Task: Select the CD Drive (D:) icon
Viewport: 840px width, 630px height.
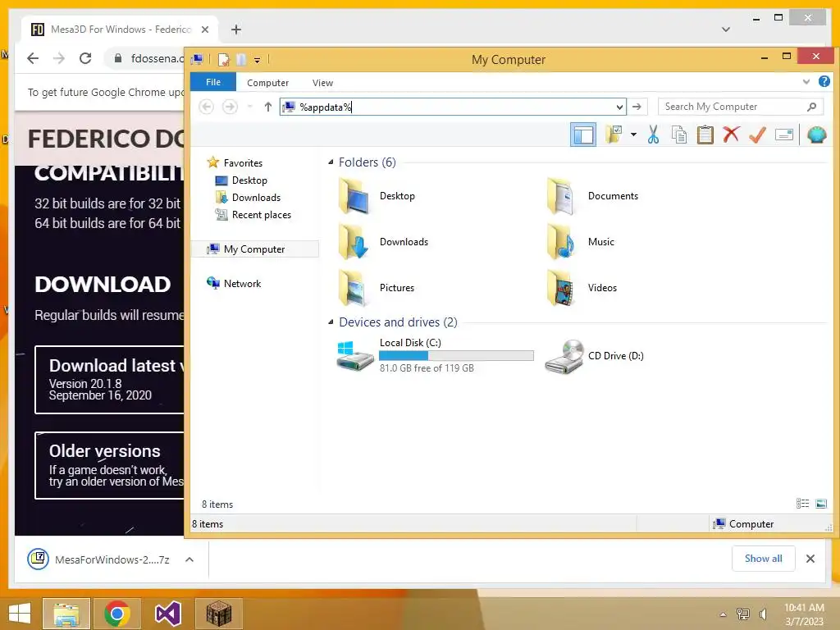Action: coord(564,356)
